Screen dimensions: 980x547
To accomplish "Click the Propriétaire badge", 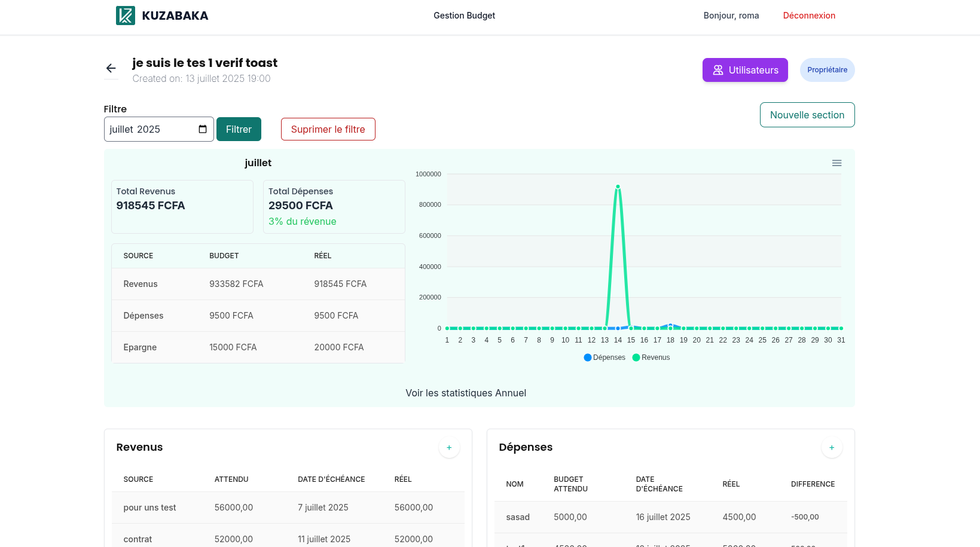I will point(827,70).
